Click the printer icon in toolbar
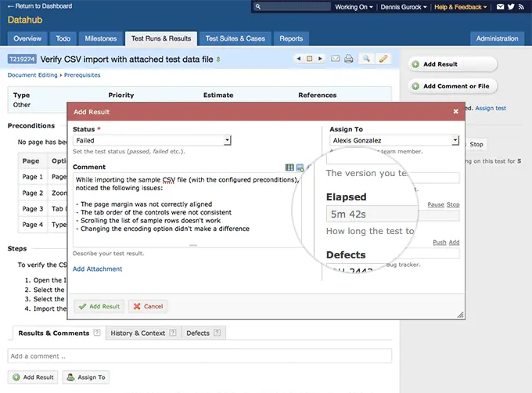Viewport: 532px width, 393px height. coord(348,59)
